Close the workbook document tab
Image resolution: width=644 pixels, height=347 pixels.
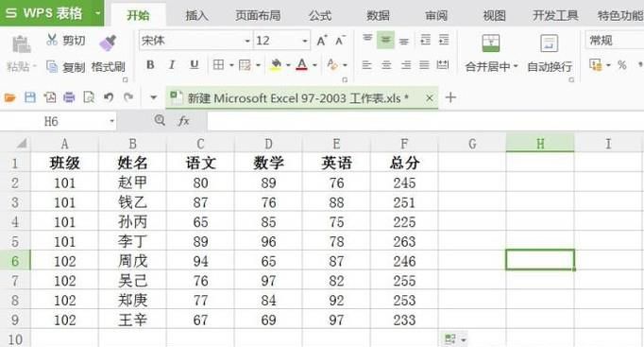[x=430, y=98]
